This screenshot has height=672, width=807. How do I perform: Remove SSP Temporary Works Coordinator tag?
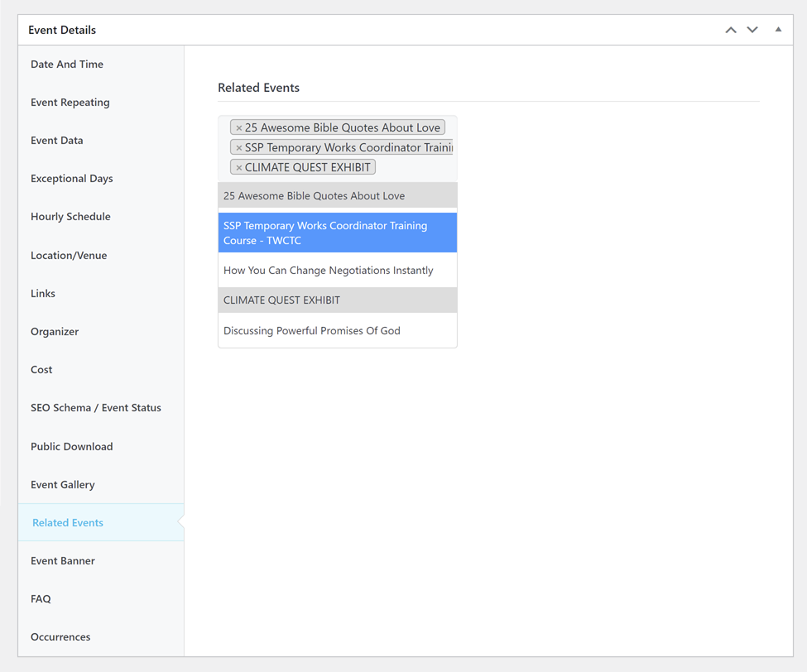pyautogui.click(x=239, y=148)
